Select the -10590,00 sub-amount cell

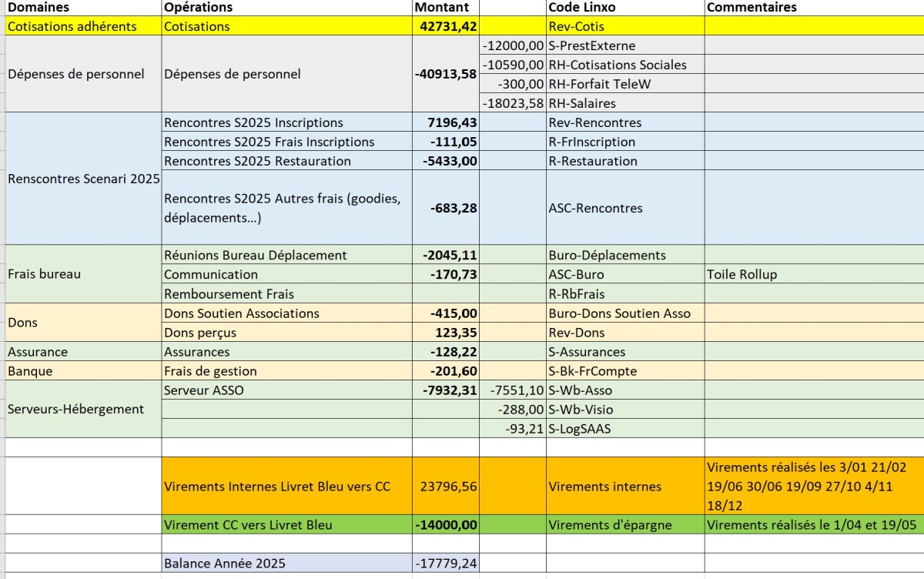click(x=512, y=65)
